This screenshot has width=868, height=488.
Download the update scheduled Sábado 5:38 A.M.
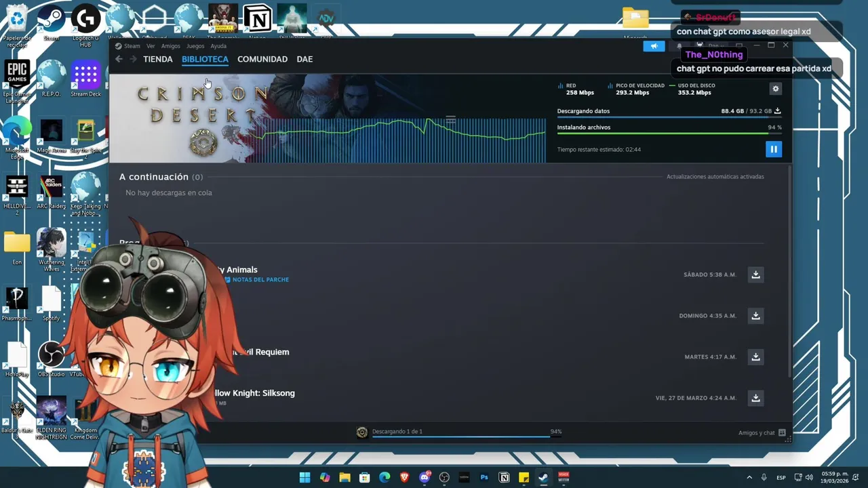tap(755, 274)
